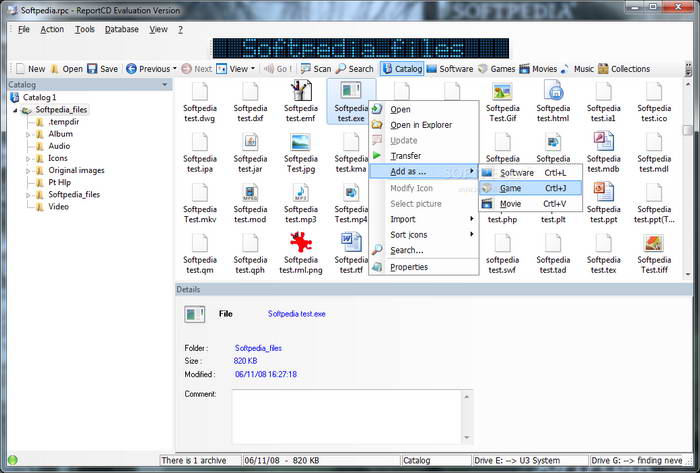Expand the Original images folder node

tap(28, 170)
